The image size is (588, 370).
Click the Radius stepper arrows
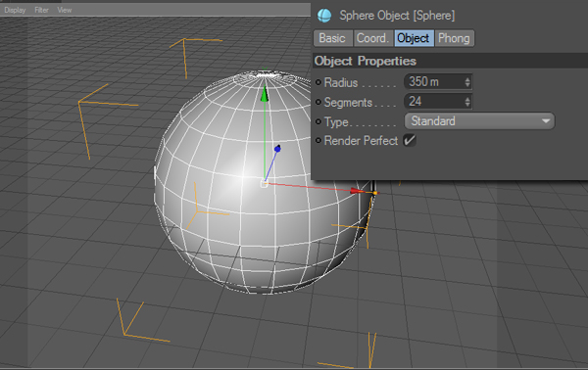click(x=467, y=82)
